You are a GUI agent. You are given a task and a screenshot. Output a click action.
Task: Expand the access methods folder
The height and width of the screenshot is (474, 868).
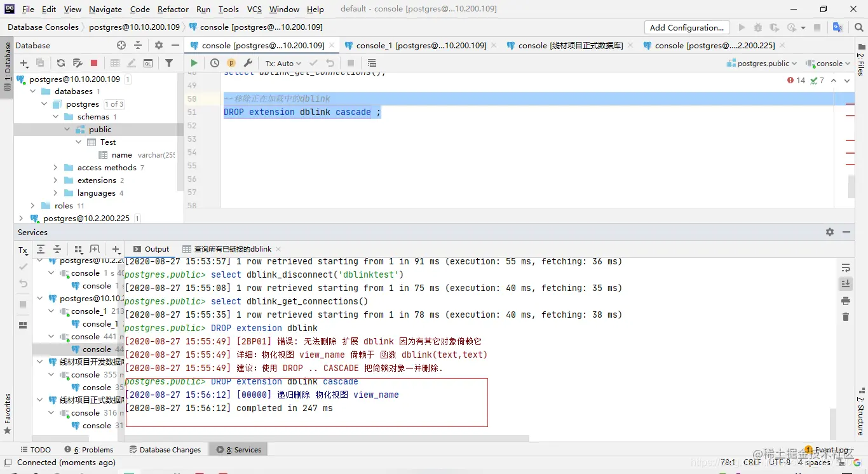tap(55, 167)
